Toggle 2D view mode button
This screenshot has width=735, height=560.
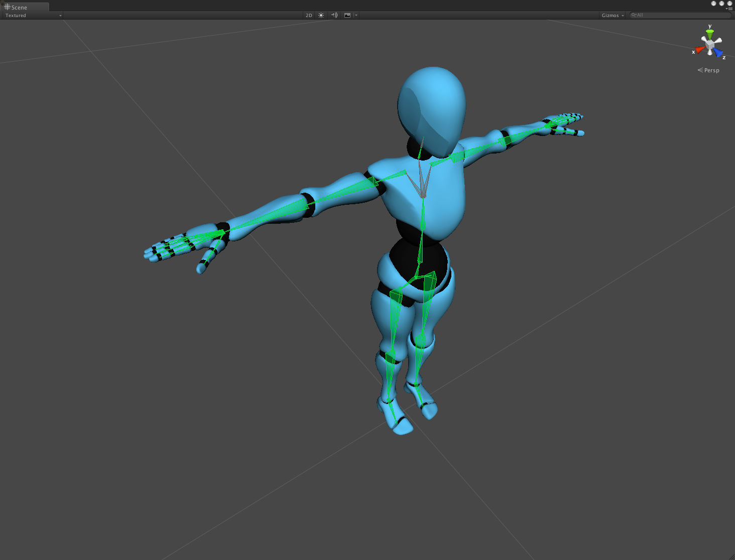[309, 16]
